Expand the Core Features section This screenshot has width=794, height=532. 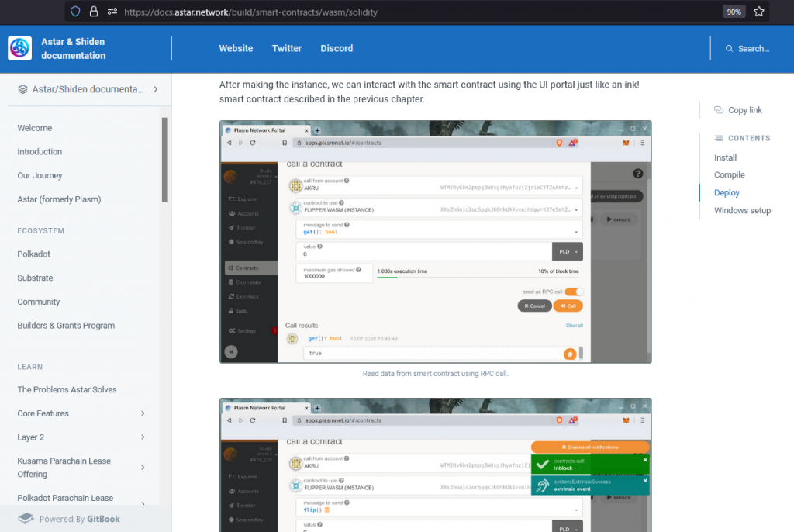click(143, 413)
